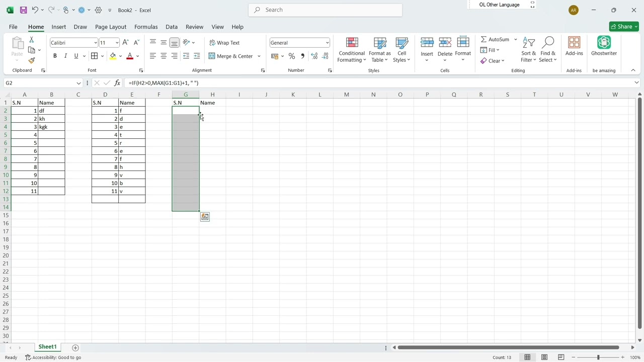The width and height of the screenshot is (644, 362).
Task: Open the font name dropdown showing Calibri
Action: pyautogui.click(x=95, y=43)
